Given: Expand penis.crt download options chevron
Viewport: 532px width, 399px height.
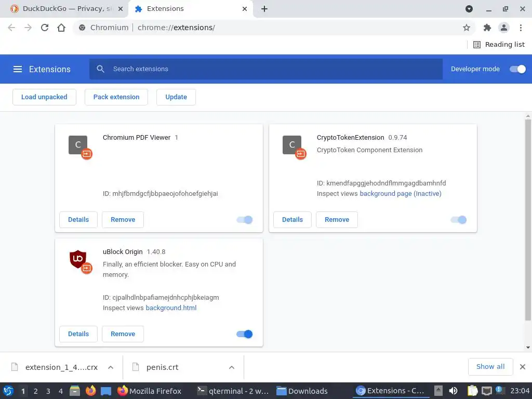Looking at the screenshot, I should (232, 367).
